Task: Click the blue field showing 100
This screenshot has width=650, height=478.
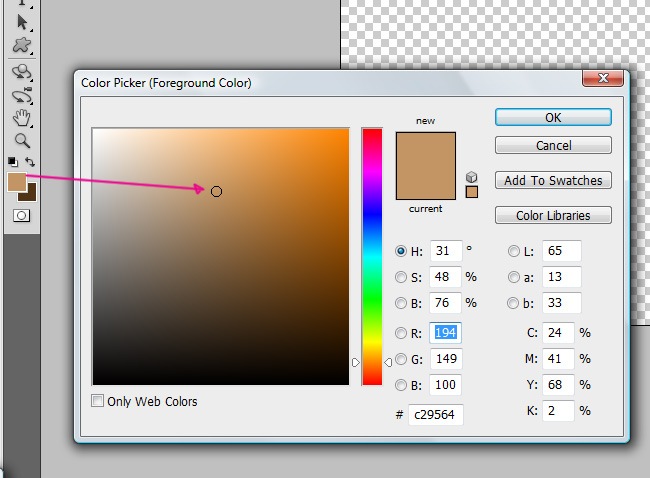Action: [x=445, y=385]
